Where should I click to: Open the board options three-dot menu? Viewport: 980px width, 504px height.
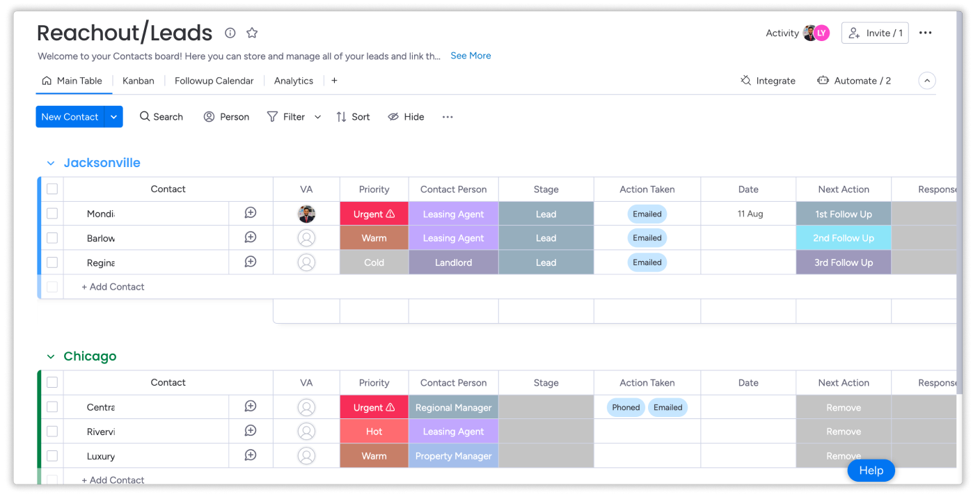coord(925,33)
